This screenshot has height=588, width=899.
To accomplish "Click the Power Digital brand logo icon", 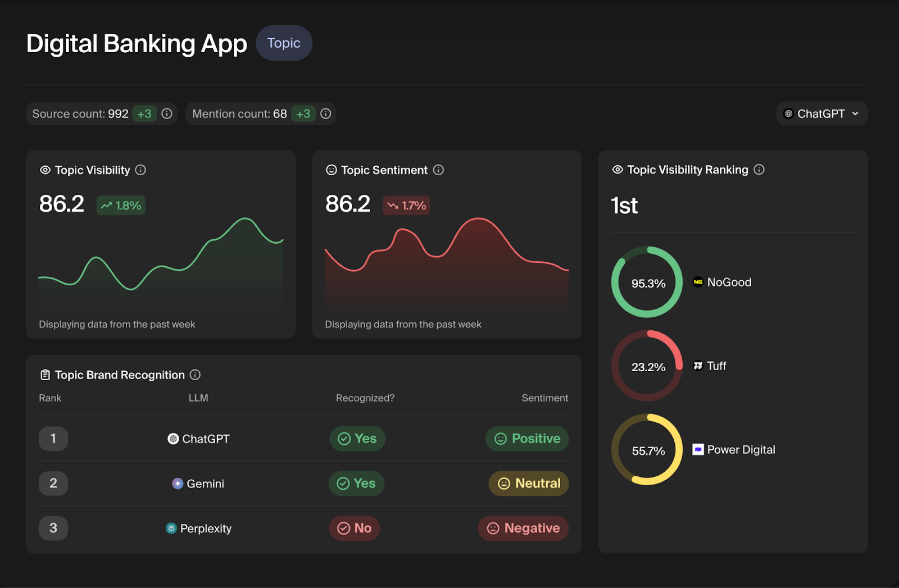I will coord(698,449).
